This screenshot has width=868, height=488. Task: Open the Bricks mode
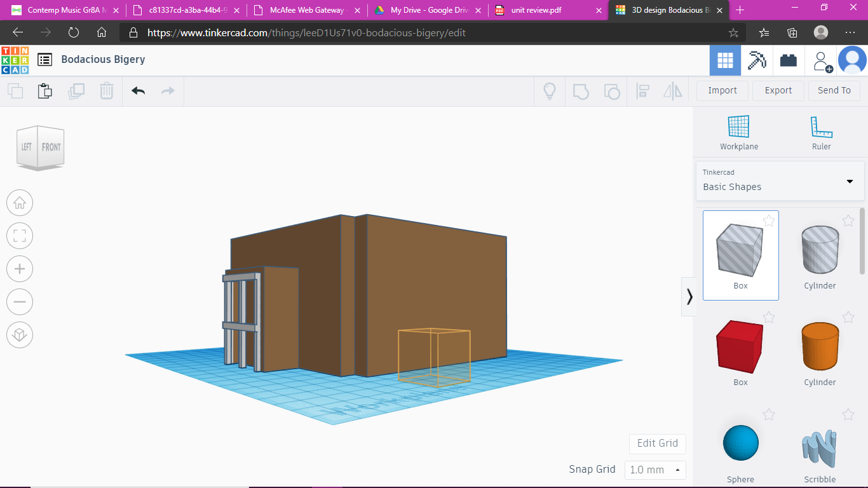(x=789, y=60)
